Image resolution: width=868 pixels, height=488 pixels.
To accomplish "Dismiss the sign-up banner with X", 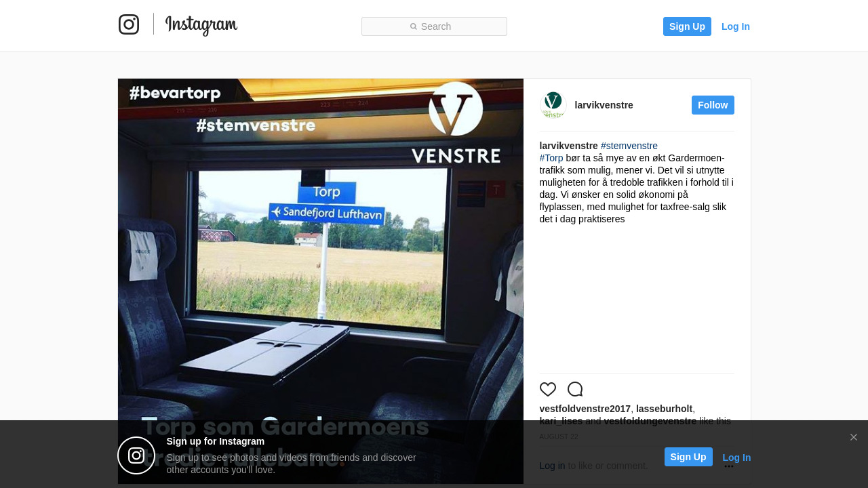I will point(854,437).
